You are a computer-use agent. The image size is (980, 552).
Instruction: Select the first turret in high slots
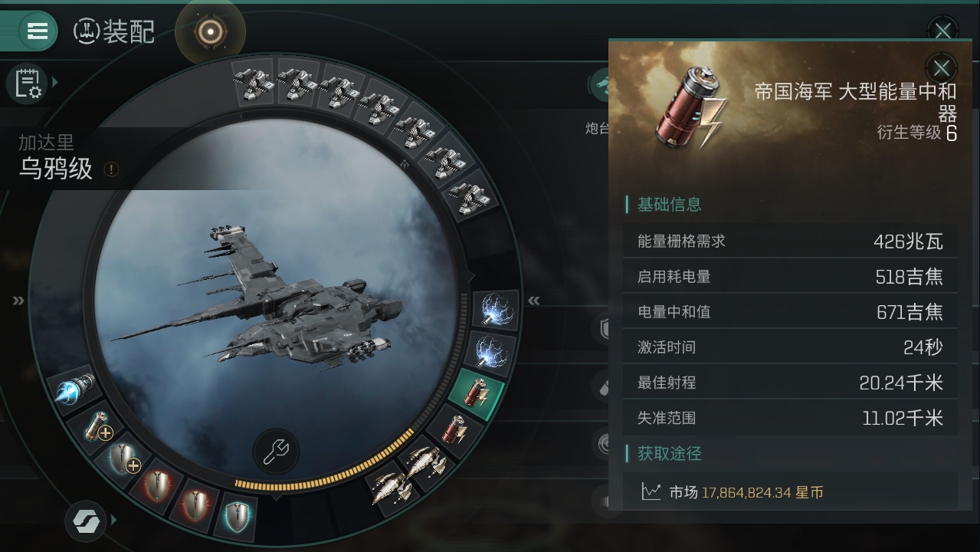(255, 81)
